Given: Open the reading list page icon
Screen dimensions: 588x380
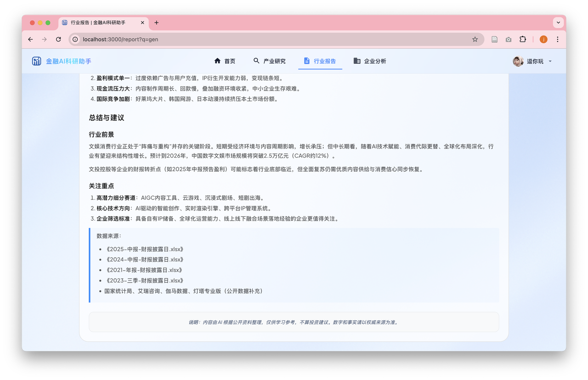Looking at the screenshot, I should pos(494,40).
